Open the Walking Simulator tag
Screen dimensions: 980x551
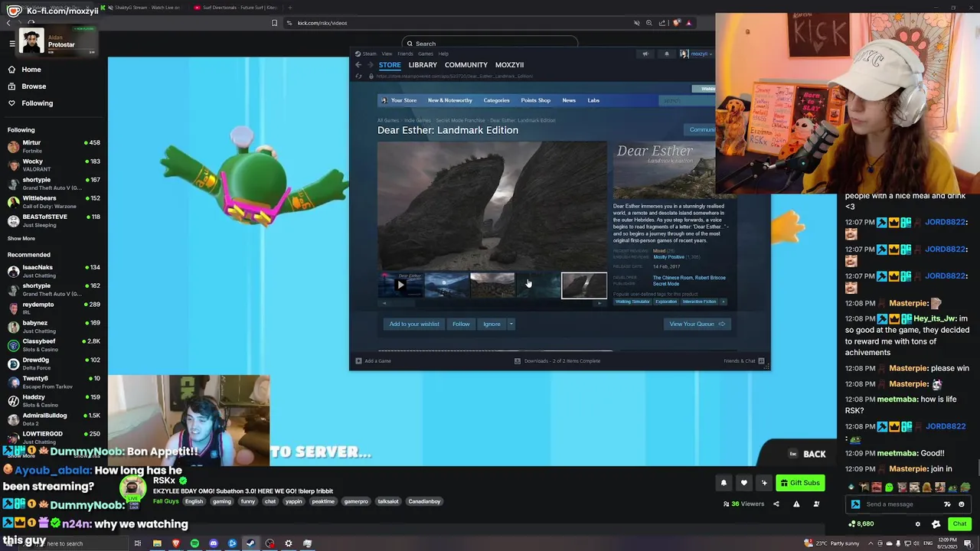click(x=632, y=302)
